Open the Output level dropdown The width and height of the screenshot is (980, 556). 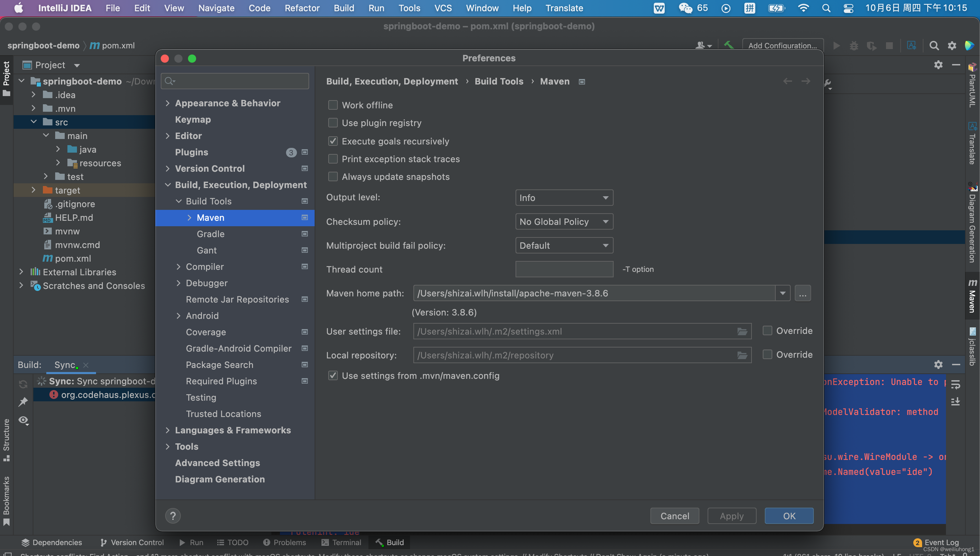pyautogui.click(x=564, y=197)
